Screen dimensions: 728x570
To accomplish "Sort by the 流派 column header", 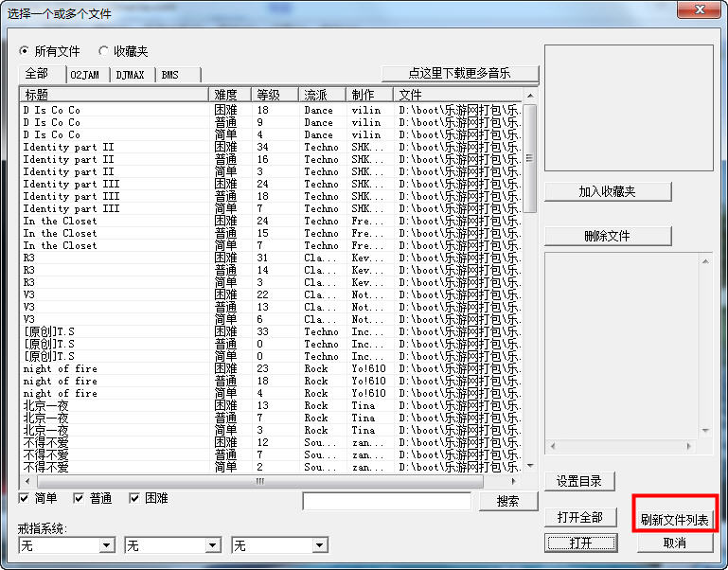I will (x=322, y=95).
